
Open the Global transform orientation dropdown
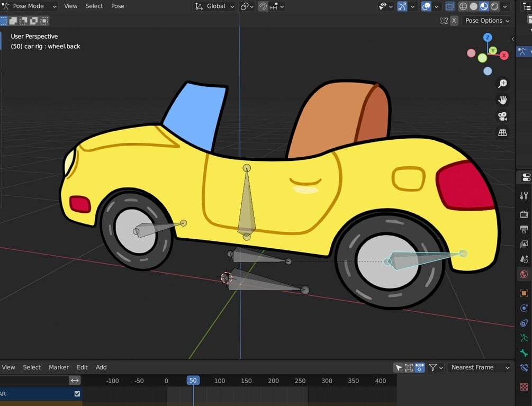coord(215,6)
